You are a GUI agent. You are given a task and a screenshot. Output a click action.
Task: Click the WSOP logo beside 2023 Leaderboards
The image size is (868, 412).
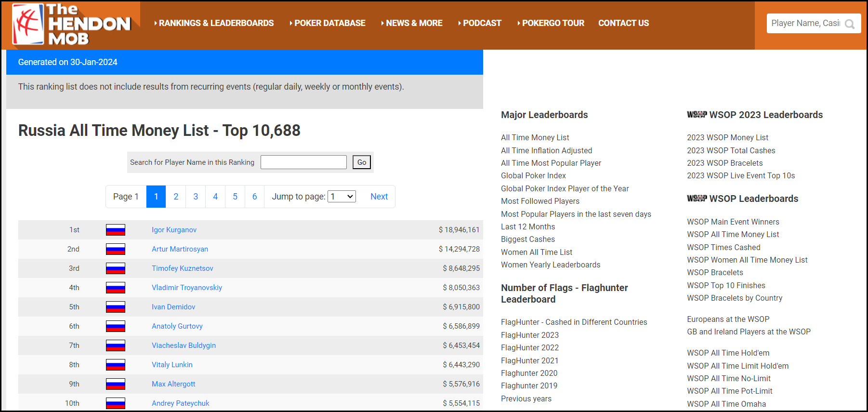point(697,115)
